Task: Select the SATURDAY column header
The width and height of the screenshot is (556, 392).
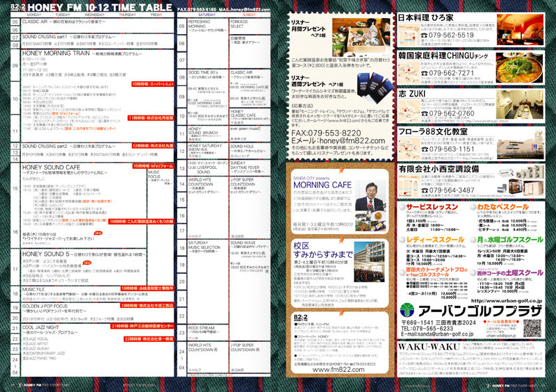Action: (x=206, y=15)
